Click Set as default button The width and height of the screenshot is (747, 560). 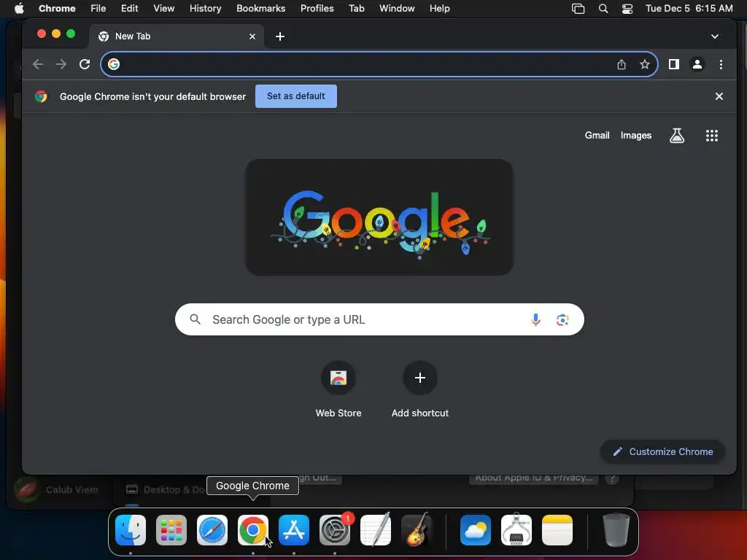coord(296,96)
